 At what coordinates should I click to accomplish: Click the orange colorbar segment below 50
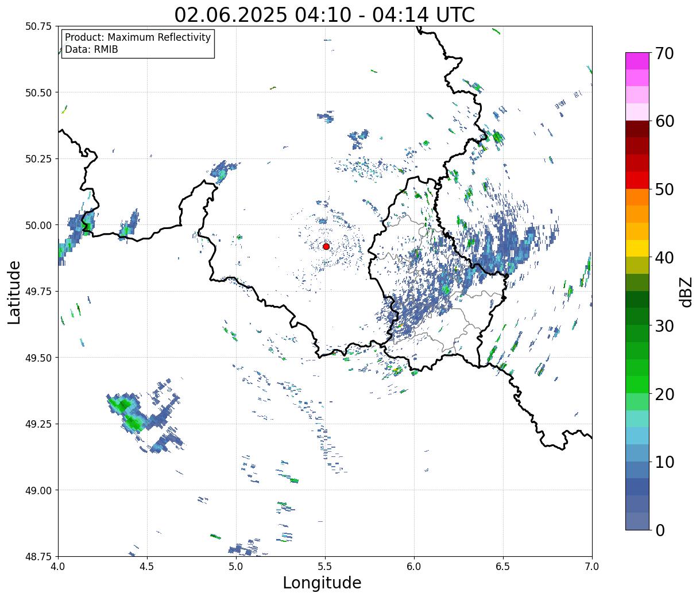pos(637,197)
